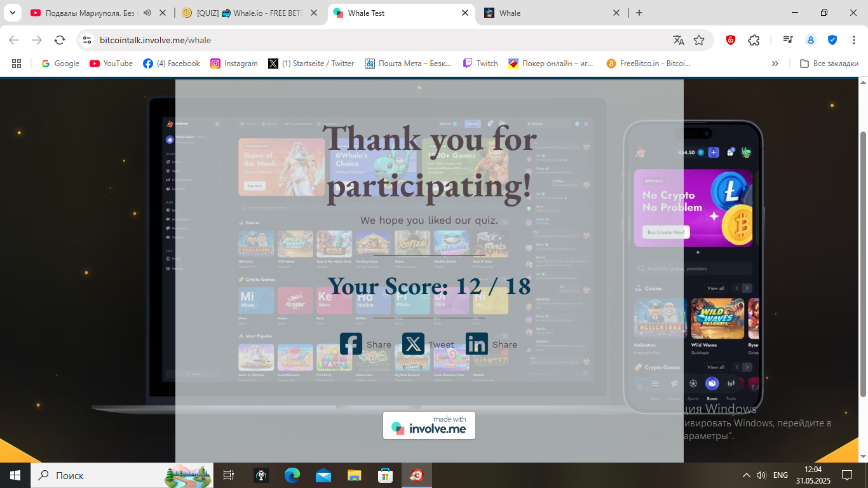Viewport: 868px width, 488px height.
Task: Open the Chrome three-dot menu
Action: coord(853,40)
